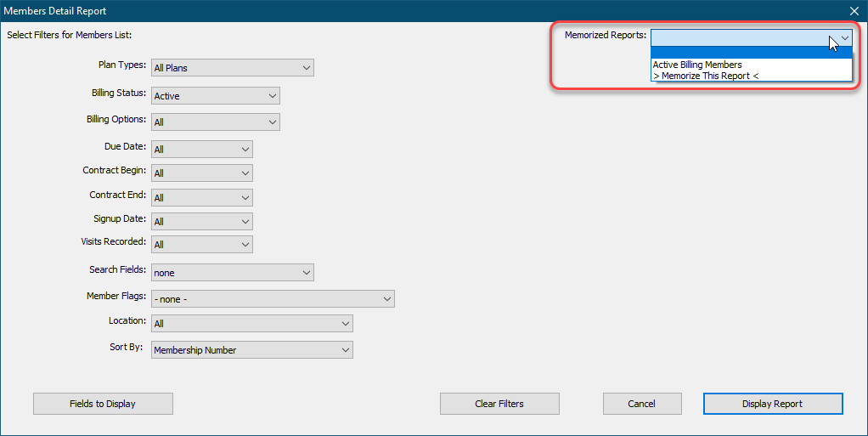Select Active Billing Members memorized report
Screen dimensions: 868x436
(697, 65)
